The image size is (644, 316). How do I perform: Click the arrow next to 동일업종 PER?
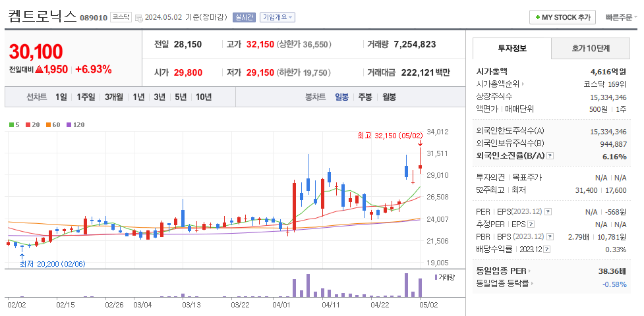529,271
